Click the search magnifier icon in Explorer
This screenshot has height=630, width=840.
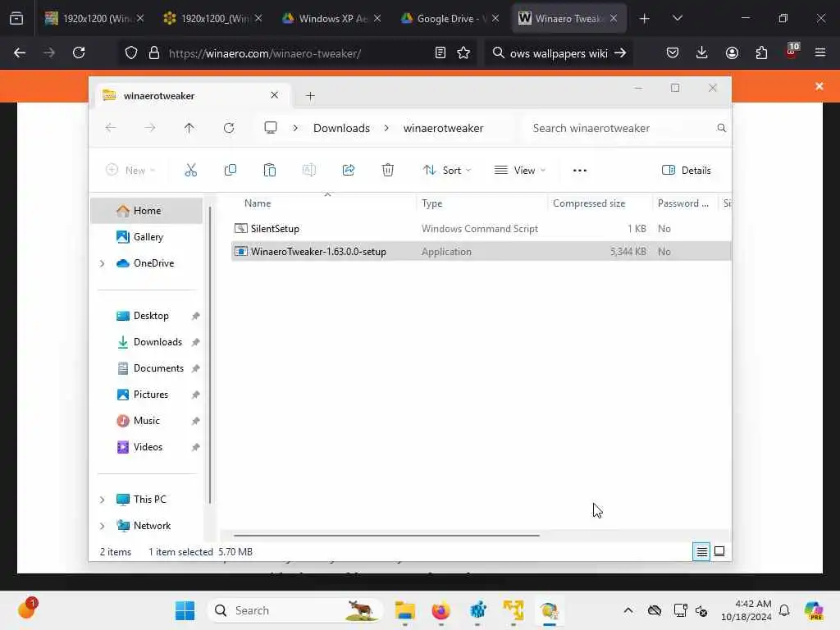click(x=721, y=128)
